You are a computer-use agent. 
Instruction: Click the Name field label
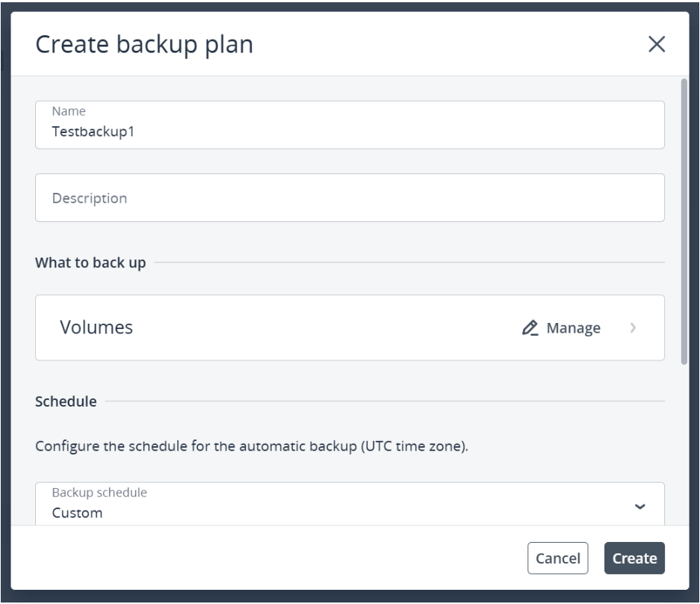tap(68, 111)
